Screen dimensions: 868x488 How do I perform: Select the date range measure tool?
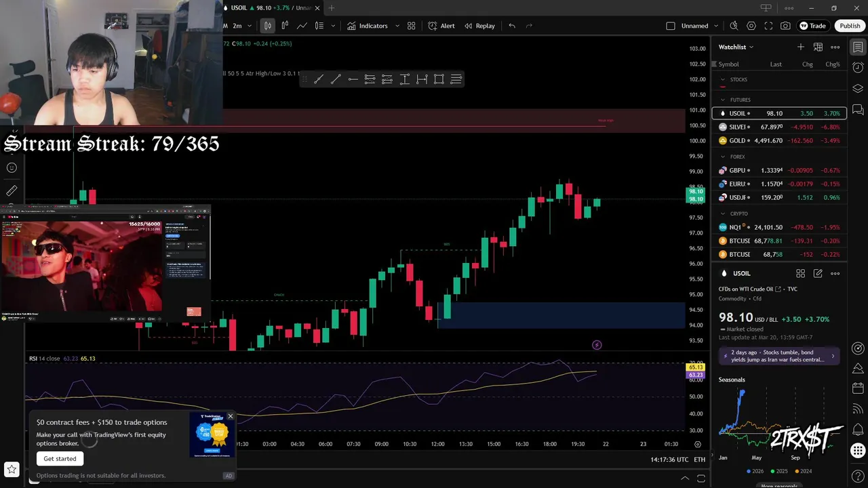(422, 79)
